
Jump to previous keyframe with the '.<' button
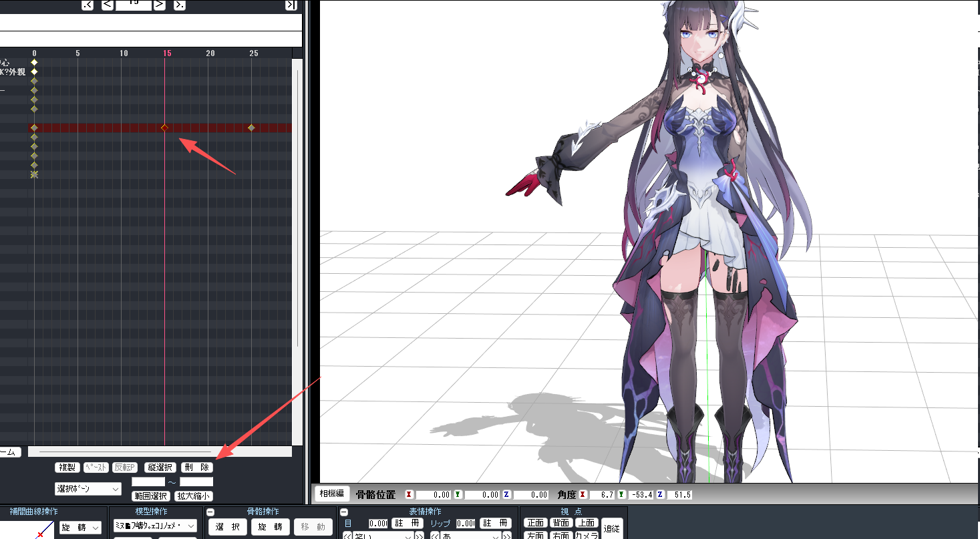click(x=88, y=5)
